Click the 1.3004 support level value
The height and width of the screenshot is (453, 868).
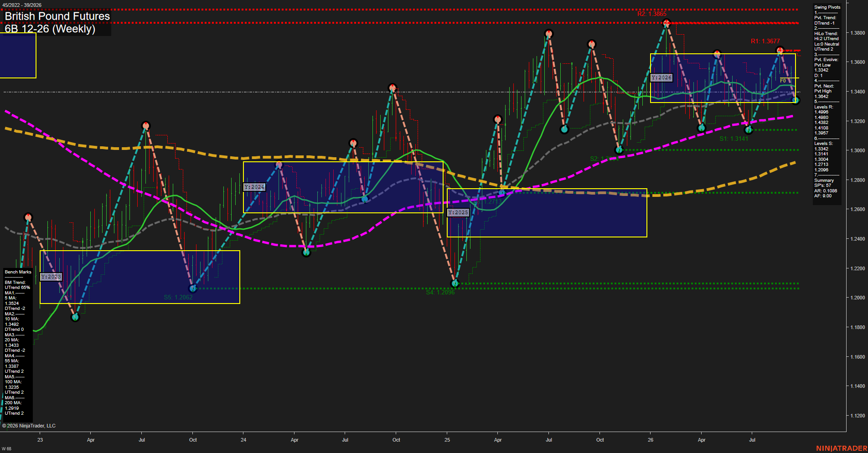(x=821, y=160)
